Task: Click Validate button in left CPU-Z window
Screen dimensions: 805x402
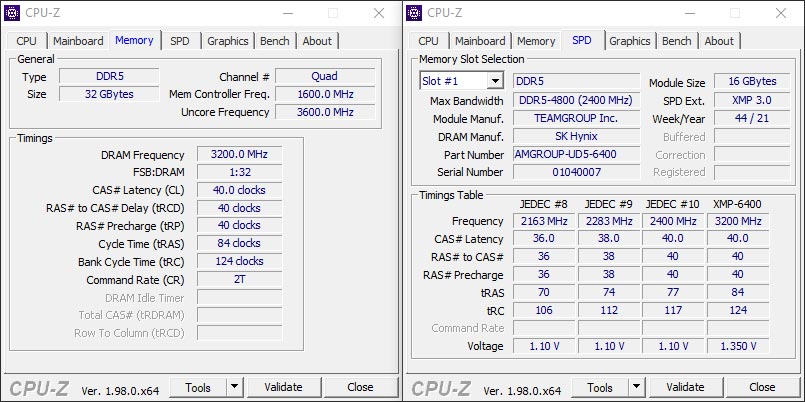Action: click(283, 387)
